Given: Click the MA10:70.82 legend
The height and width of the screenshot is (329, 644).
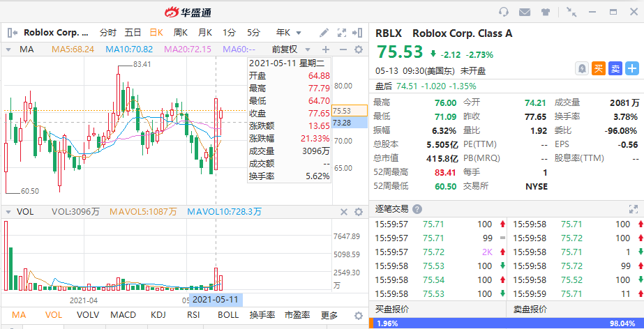Looking at the screenshot, I should click(129, 49).
